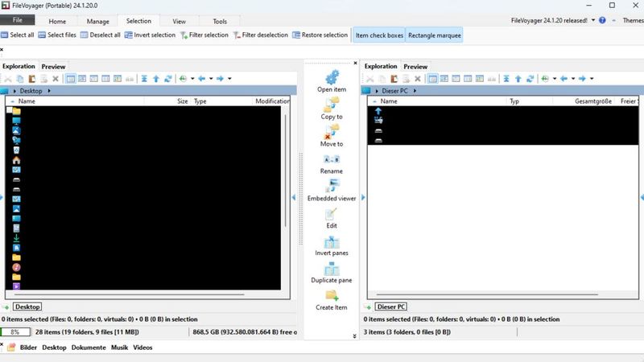Click the 8% disk usage bar
The height and width of the screenshot is (362, 644).
pos(15,332)
